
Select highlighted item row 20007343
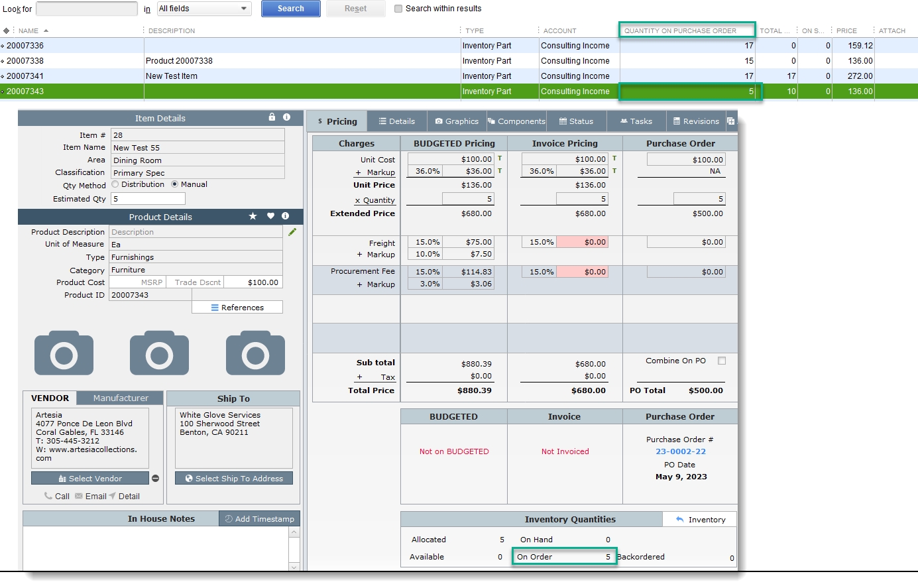point(459,91)
